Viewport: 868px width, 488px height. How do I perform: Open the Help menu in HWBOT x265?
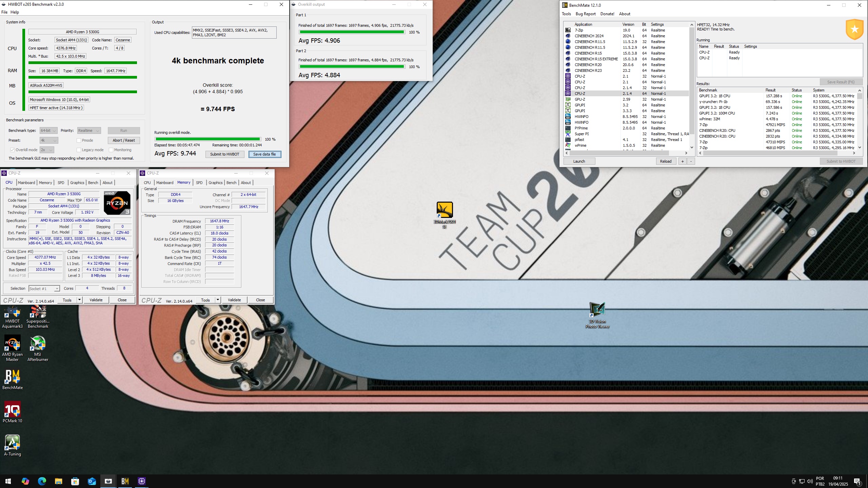tap(15, 12)
